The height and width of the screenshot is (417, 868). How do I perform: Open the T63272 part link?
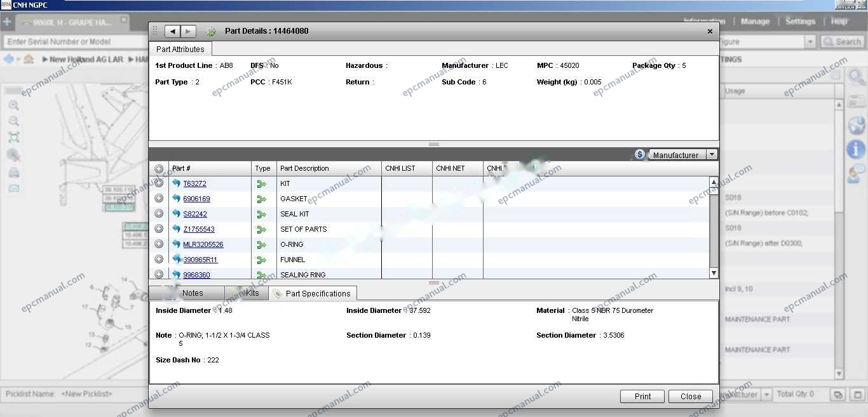pyautogui.click(x=194, y=183)
